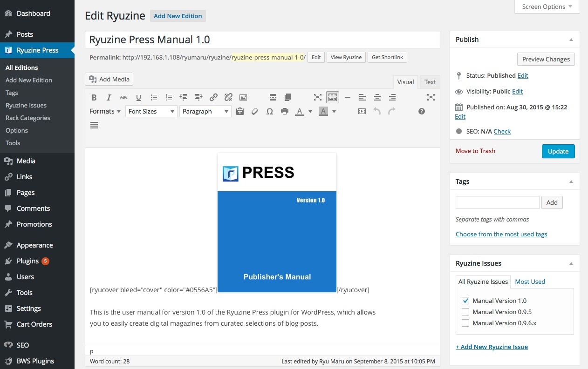Switch to the Text editor tab

click(430, 82)
